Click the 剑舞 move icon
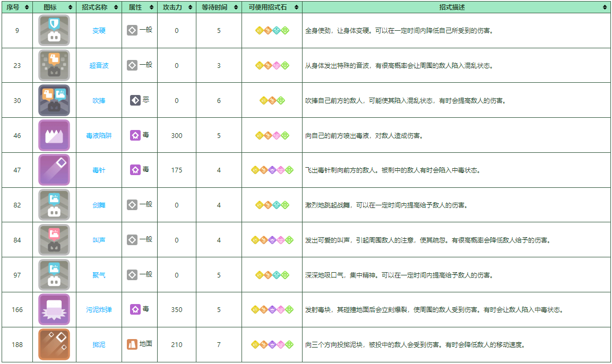This screenshot has width=612, height=364. tap(54, 205)
